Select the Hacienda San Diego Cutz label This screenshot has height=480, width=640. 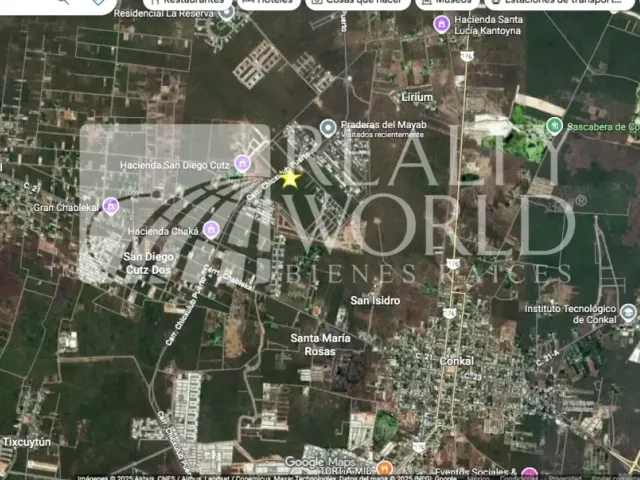(x=175, y=165)
